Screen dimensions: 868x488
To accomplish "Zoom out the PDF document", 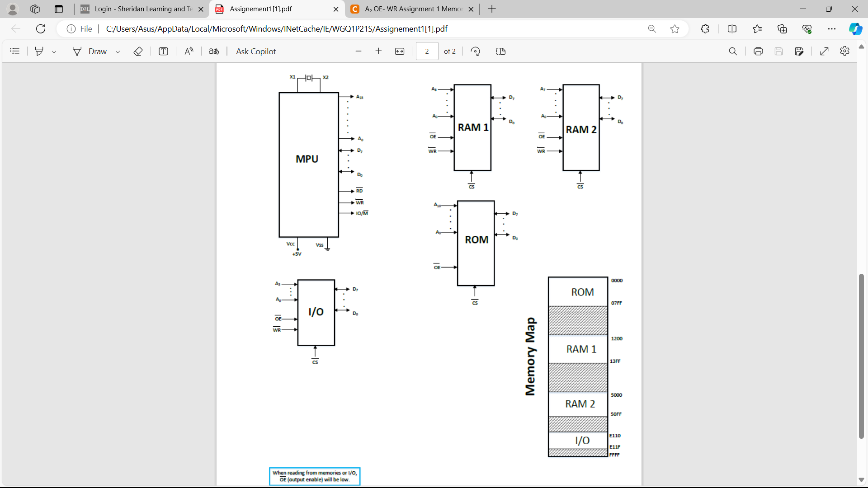I will (359, 51).
